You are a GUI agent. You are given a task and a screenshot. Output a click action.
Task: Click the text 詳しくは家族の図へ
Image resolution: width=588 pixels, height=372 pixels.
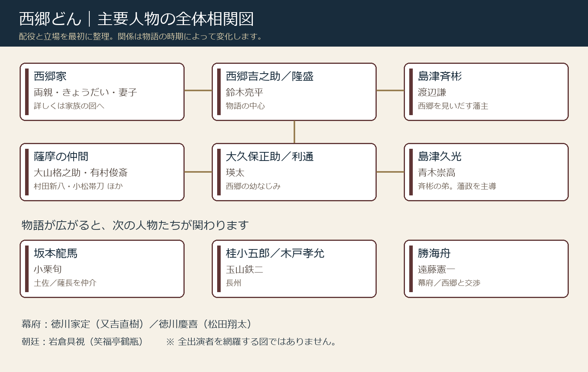tap(69, 106)
